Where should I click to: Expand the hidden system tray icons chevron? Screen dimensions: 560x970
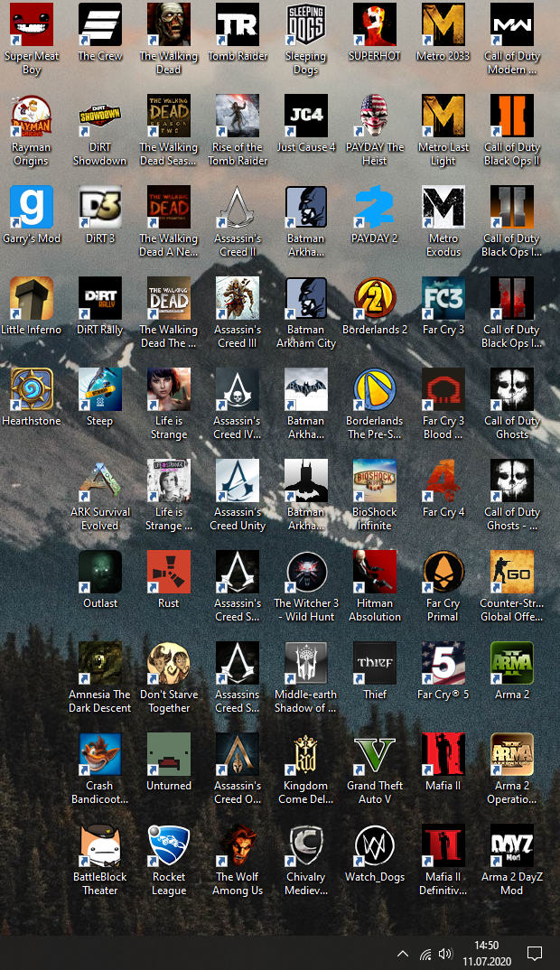403,954
